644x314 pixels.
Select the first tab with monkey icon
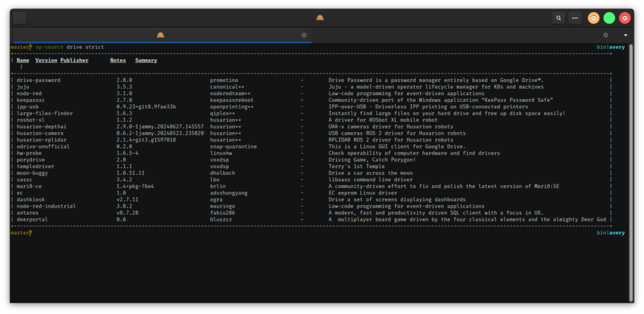coord(161,35)
